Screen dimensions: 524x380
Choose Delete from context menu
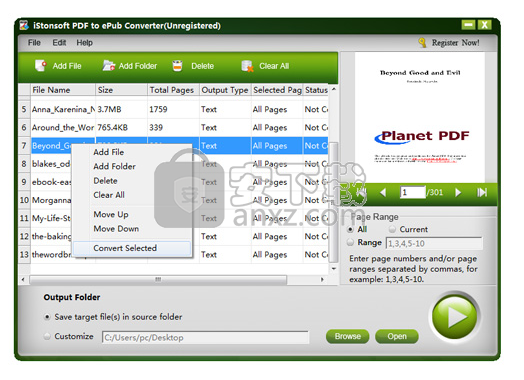(x=132, y=181)
